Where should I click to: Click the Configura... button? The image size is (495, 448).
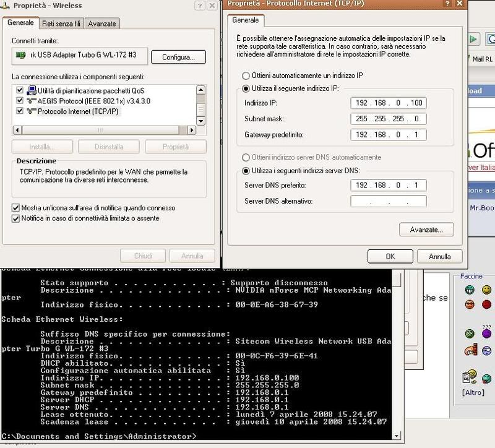[x=178, y=57]
